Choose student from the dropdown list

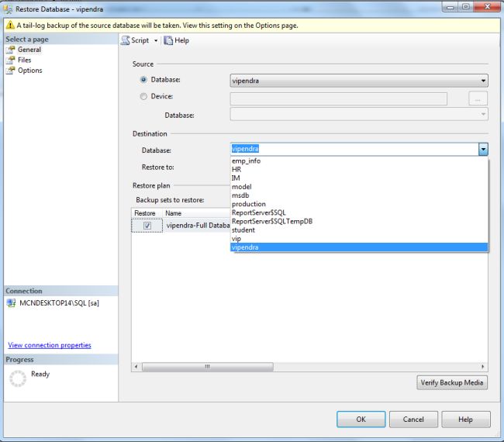coord(359,230)
